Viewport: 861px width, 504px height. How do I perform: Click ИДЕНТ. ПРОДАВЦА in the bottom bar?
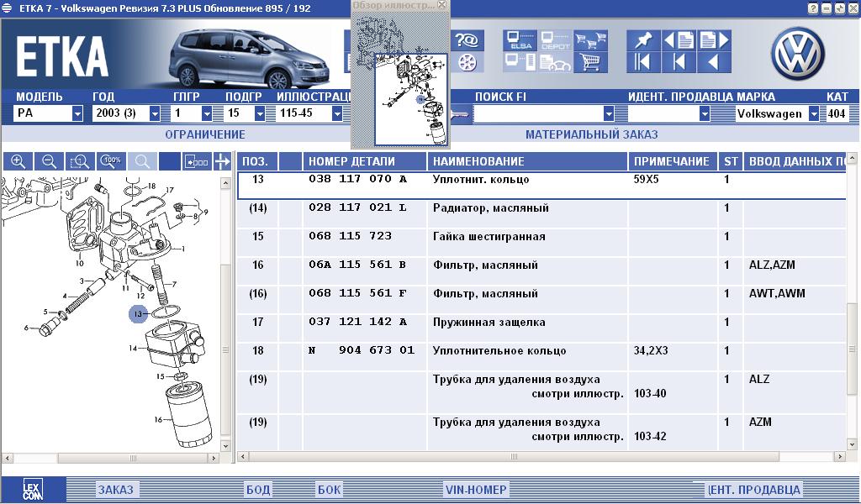[754, 489]
